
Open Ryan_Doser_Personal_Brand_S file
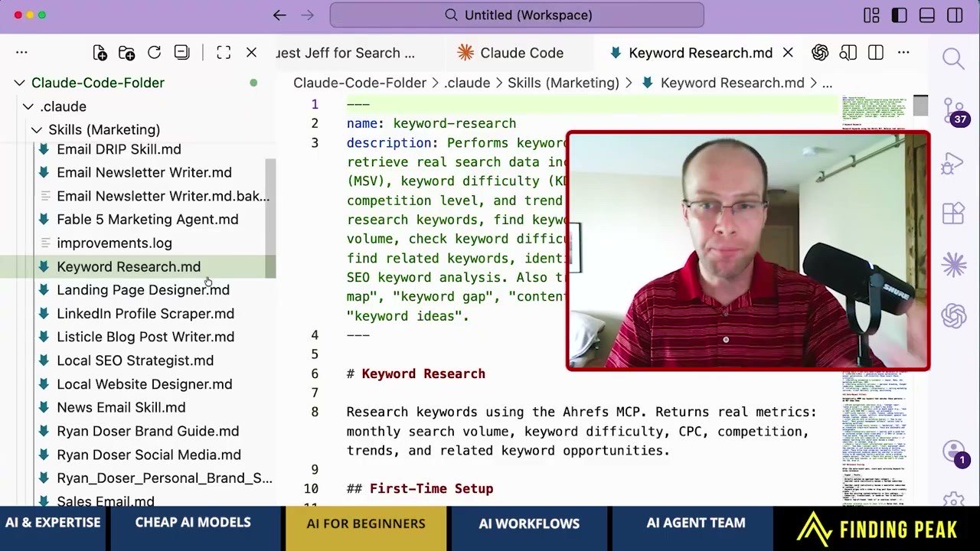click(x=164, y=478)
